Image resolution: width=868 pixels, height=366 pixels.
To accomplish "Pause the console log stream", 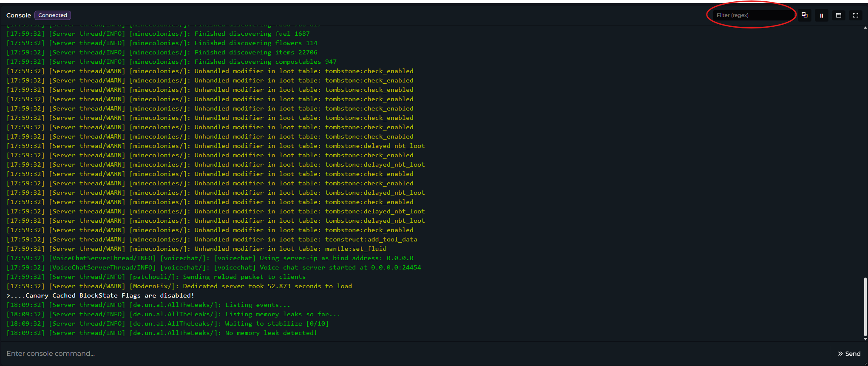I will pyautogui.click(x=821, y=15).
